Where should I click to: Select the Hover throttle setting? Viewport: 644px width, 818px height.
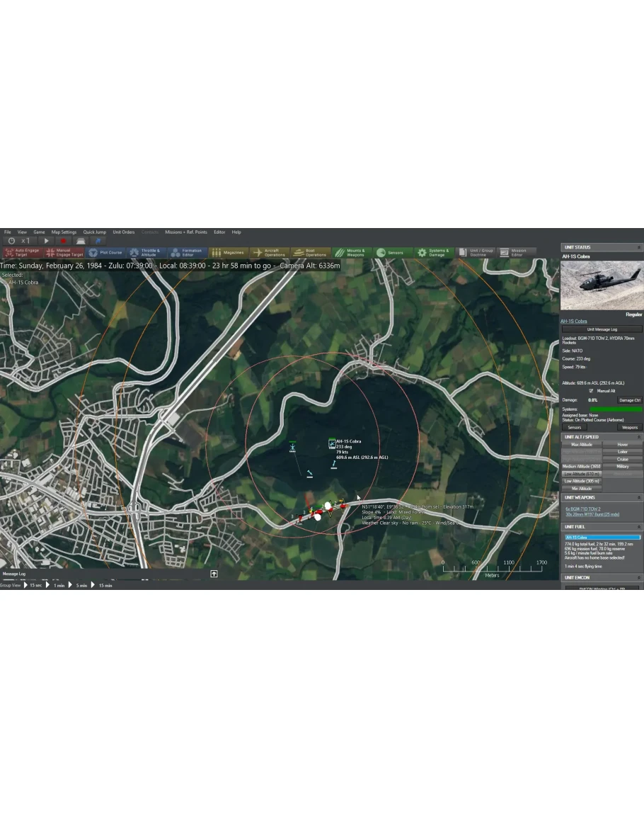click(x=622, y=445)
